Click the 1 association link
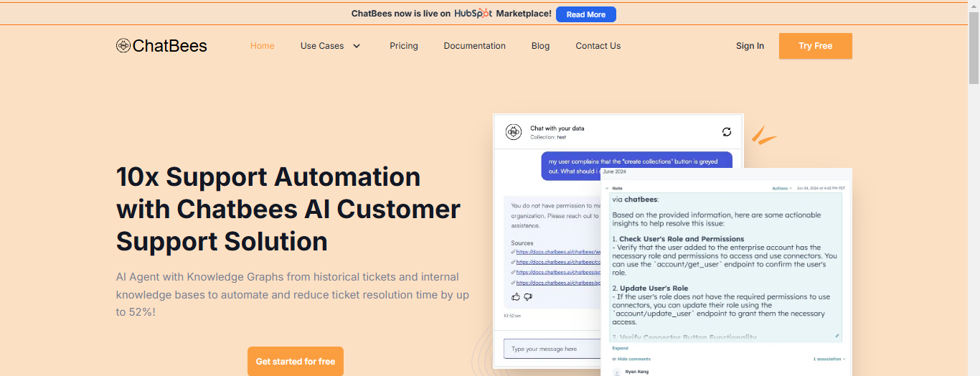The width and height of the screenshot is (980, 376). [829, 359]
